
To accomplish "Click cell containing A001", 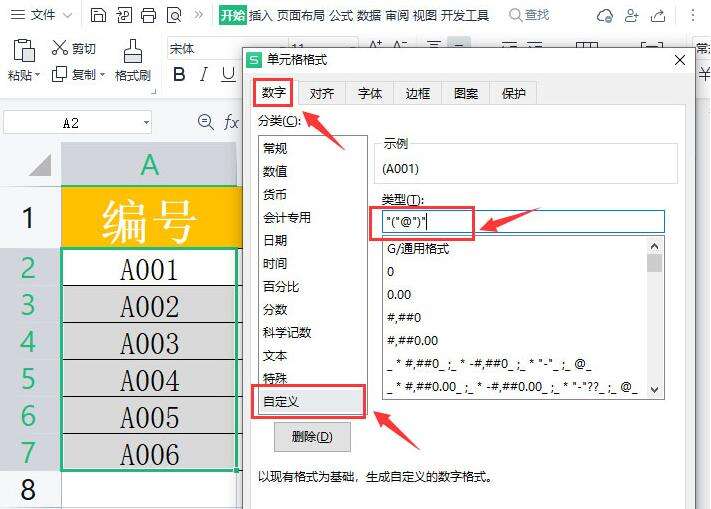I will pos(149,267).
